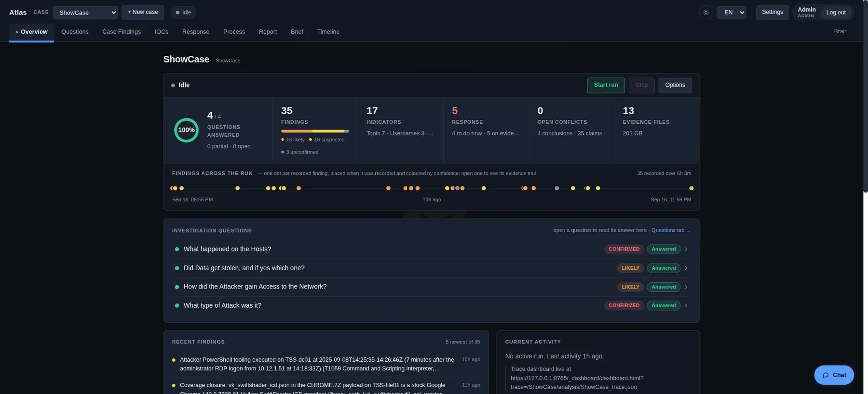This screenshot has width=868, height=394.
Task: Click the Log out button
Action: (836, 13)
